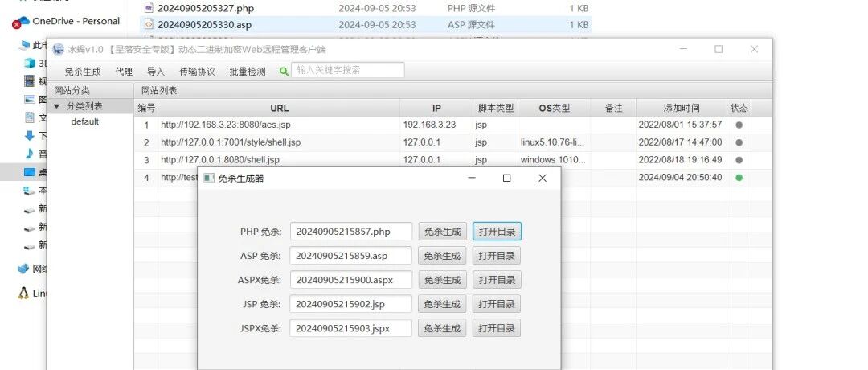Click the OS cell windows 1010...
This screenshot has width=868, height=370.
tap(552, 160)
